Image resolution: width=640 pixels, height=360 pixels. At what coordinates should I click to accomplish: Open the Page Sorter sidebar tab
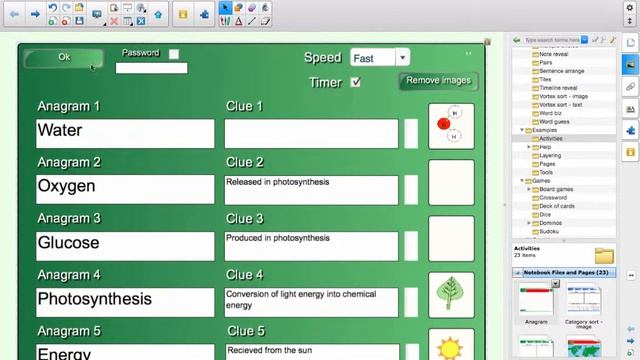point(630,43)
